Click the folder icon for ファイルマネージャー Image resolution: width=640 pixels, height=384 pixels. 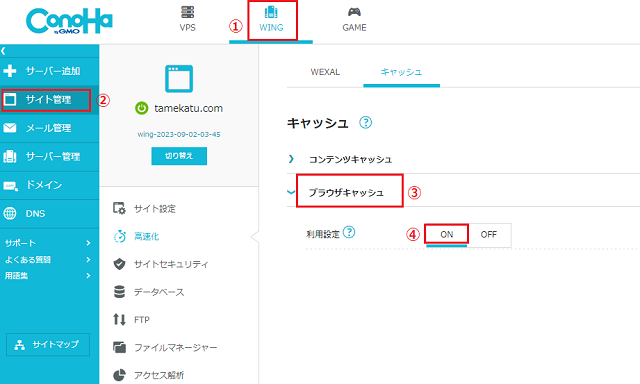point(119,347)
